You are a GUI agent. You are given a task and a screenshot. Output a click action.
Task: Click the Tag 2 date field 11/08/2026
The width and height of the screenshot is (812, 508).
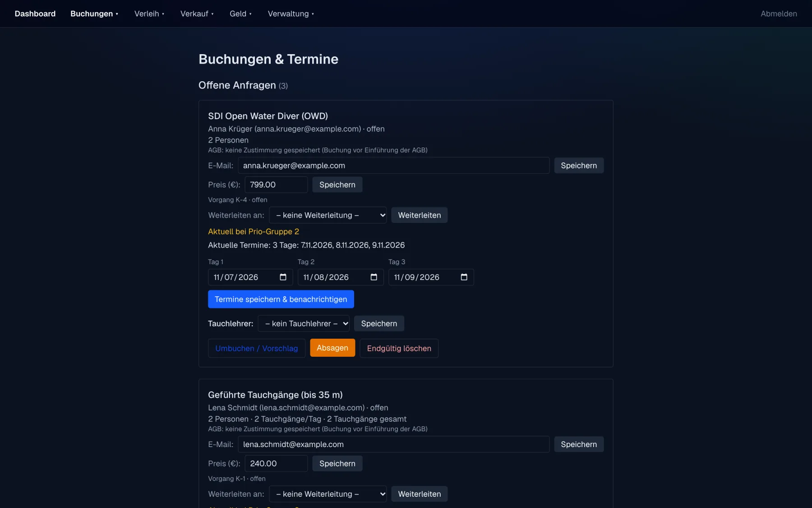[341, 277]
